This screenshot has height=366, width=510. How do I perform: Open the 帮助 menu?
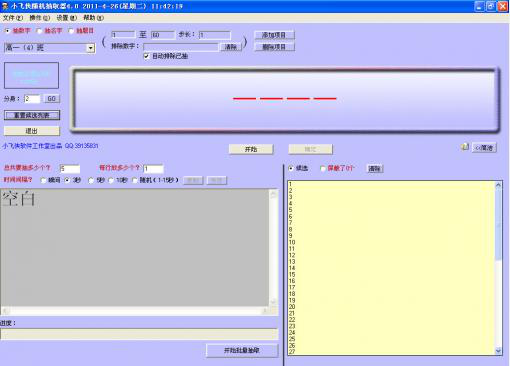coord(93,18)
